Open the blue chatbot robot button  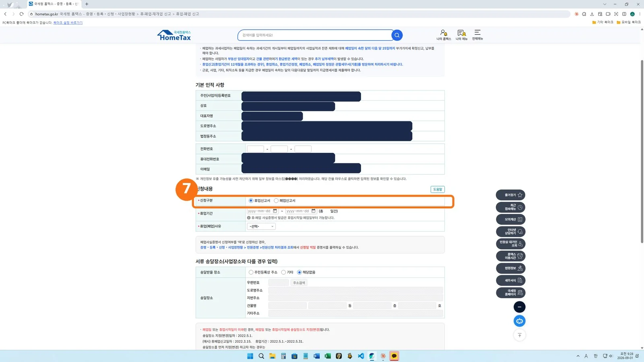tap(520, 321)
